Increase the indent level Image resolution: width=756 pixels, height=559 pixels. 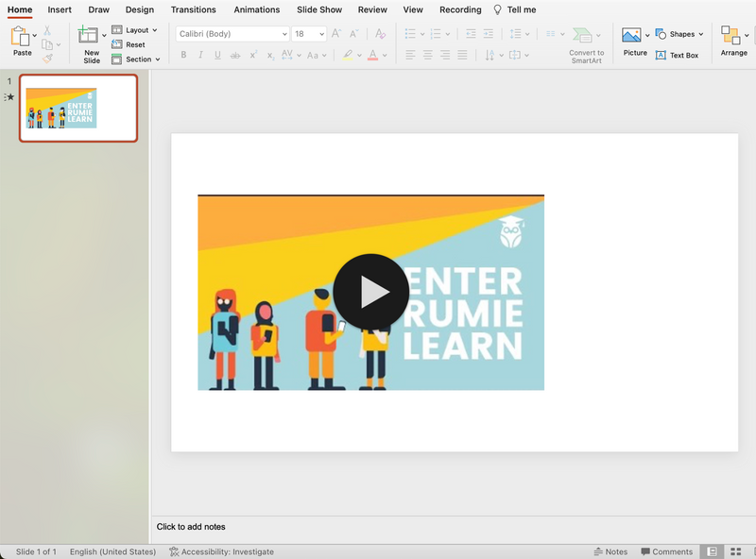point(488,33)
